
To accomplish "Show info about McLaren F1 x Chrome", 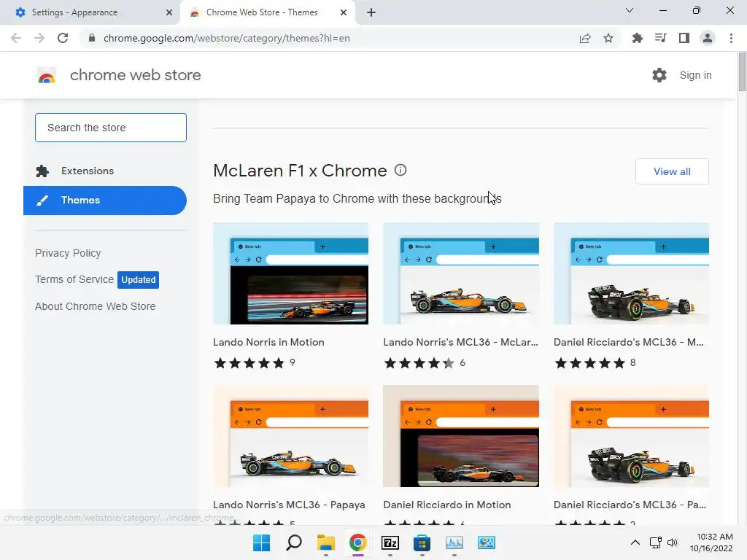I will point(400,170).
